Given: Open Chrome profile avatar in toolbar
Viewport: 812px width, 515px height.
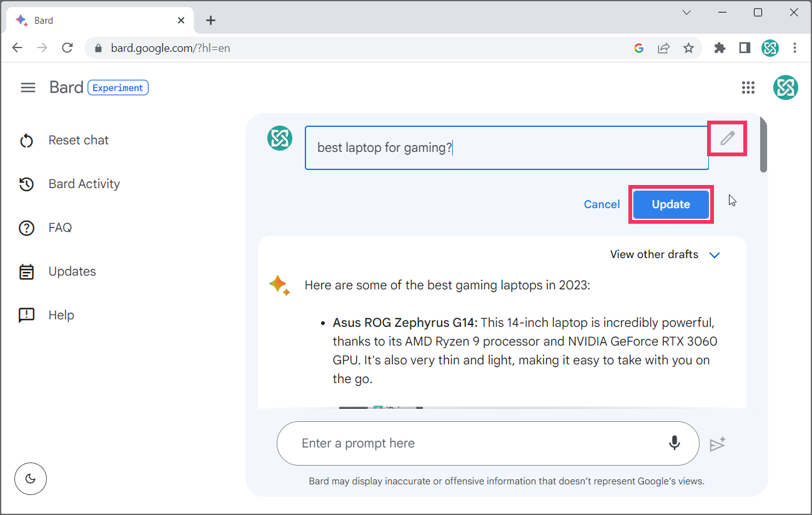Looking at the screenshot, I should point(770,48).
